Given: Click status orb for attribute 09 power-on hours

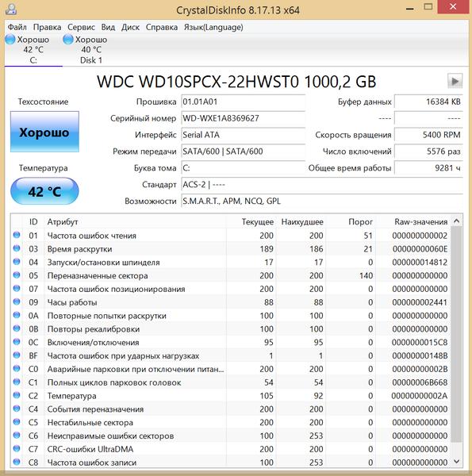Looking at the screenshot, I should [17, 301].
